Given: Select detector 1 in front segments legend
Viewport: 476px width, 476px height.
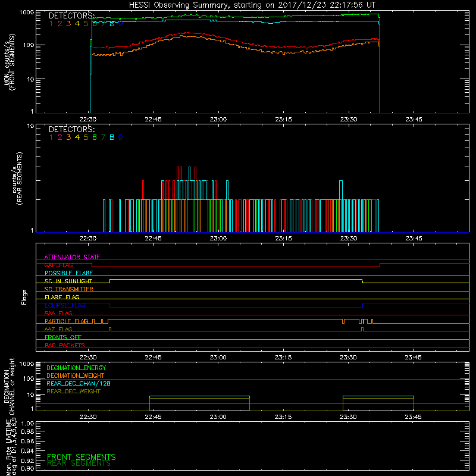Looking at the screenshot, I should tap(51, 24).
